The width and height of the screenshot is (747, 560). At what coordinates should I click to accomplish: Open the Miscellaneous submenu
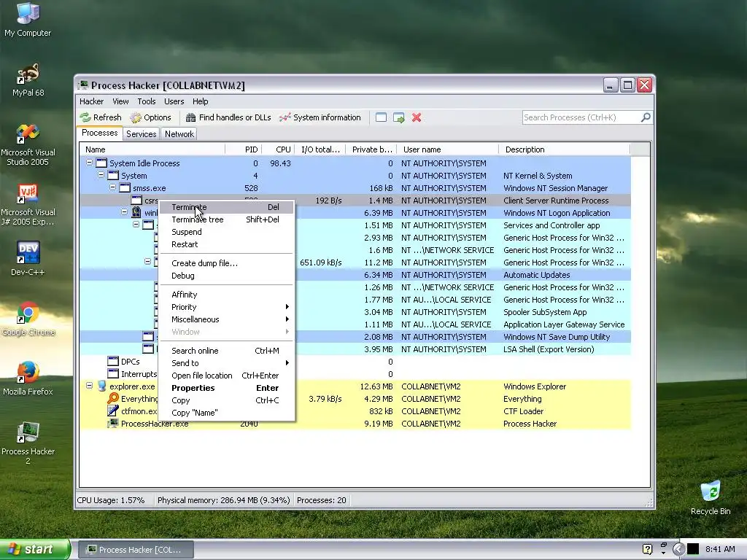point(227,319)
